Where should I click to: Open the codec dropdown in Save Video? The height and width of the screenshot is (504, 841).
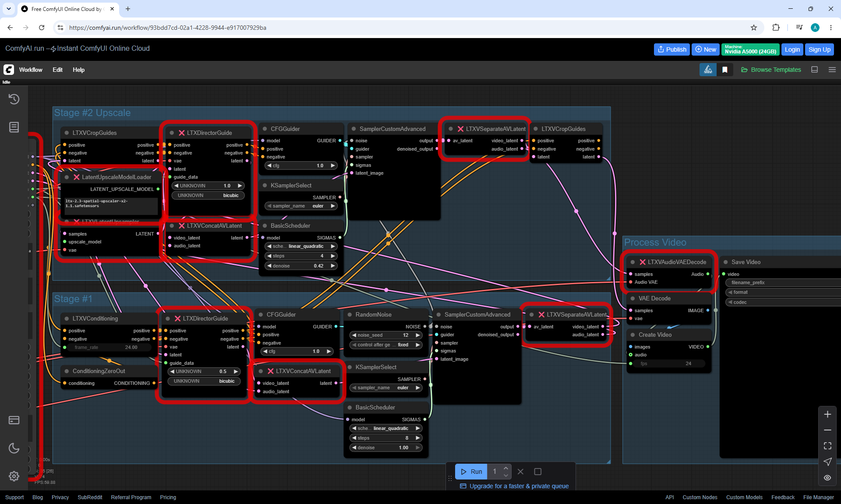(x=783, y=302)
